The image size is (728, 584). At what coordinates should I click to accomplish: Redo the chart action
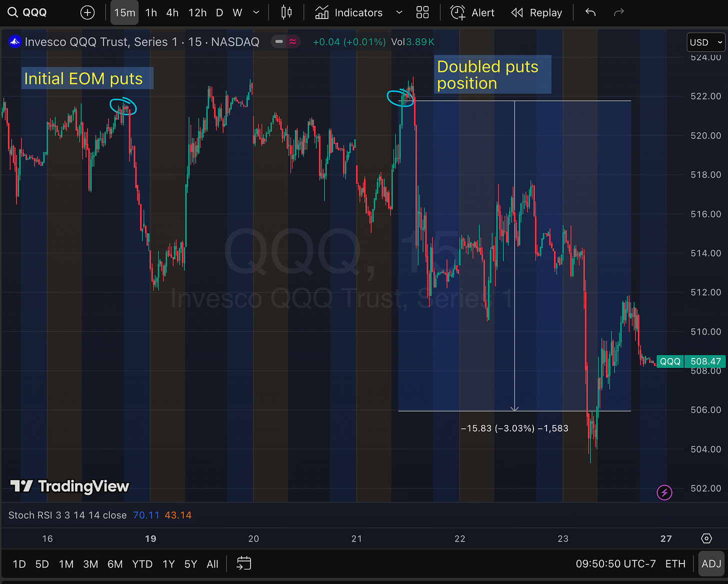pyautogui.click(x=619, y=12)
